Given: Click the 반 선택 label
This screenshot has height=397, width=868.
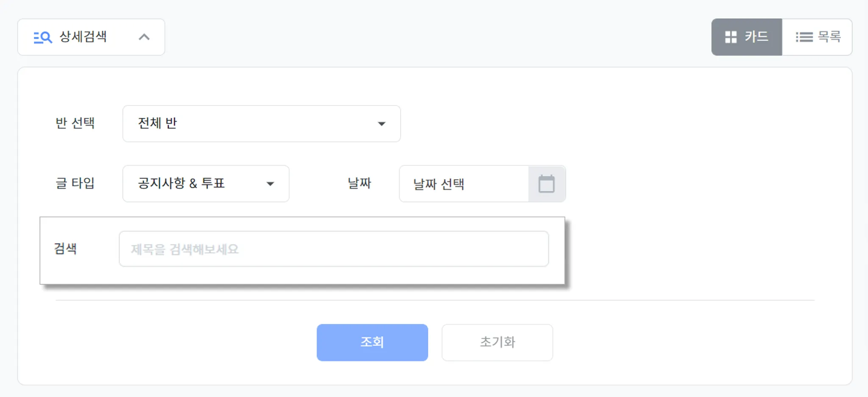Looking at the screenshot, I should [x=75, y=123].
